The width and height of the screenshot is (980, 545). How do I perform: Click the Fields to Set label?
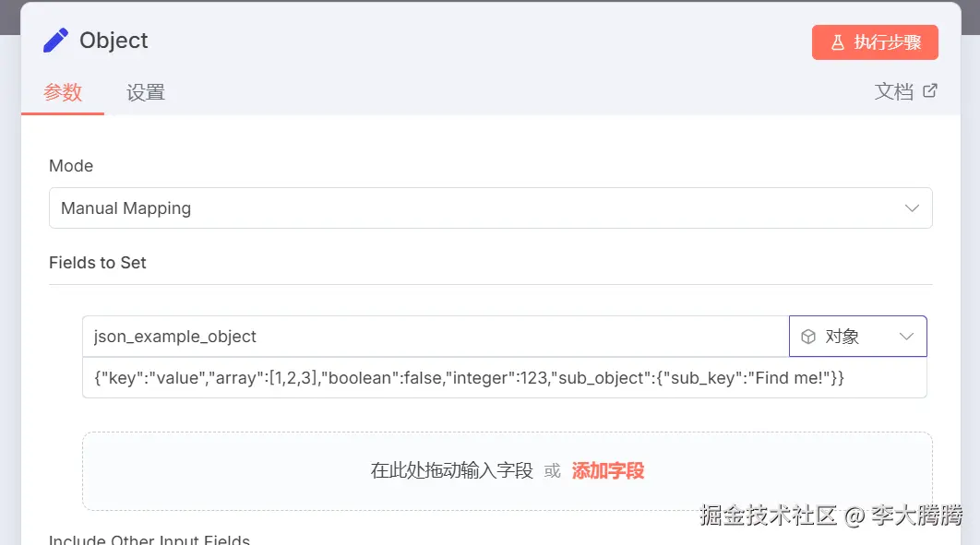(98, 263)
